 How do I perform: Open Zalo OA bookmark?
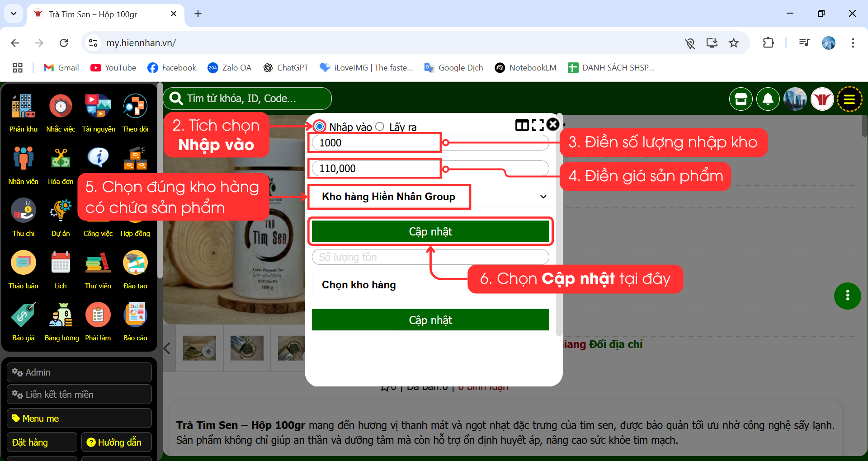pos(230,68)
